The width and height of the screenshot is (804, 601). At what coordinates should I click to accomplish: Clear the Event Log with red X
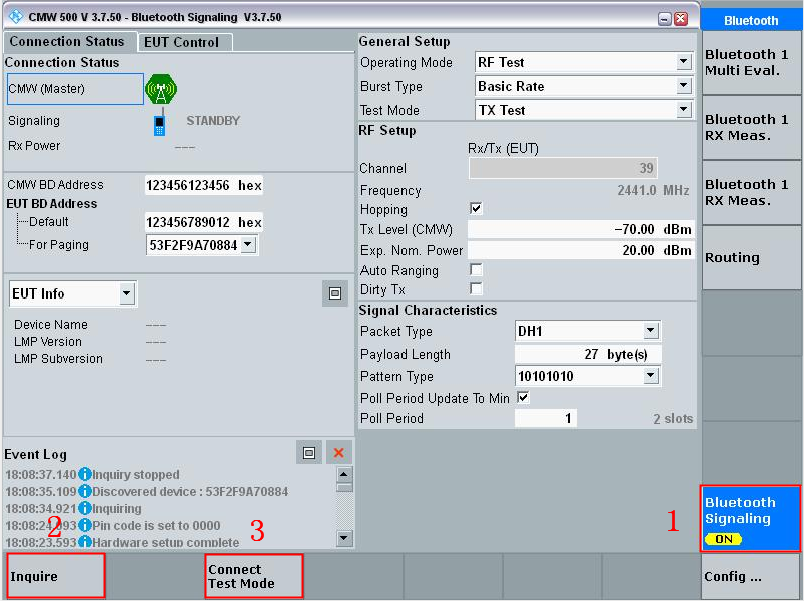[338, 453]
